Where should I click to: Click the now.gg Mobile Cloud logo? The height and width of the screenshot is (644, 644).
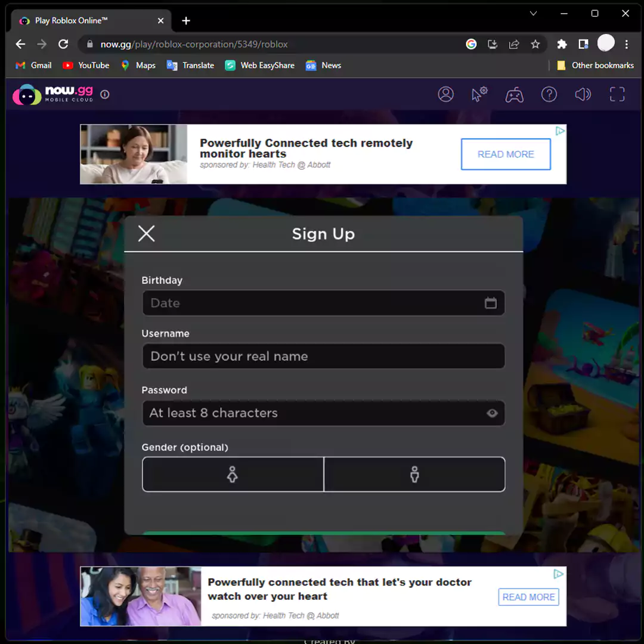[52, 94]
